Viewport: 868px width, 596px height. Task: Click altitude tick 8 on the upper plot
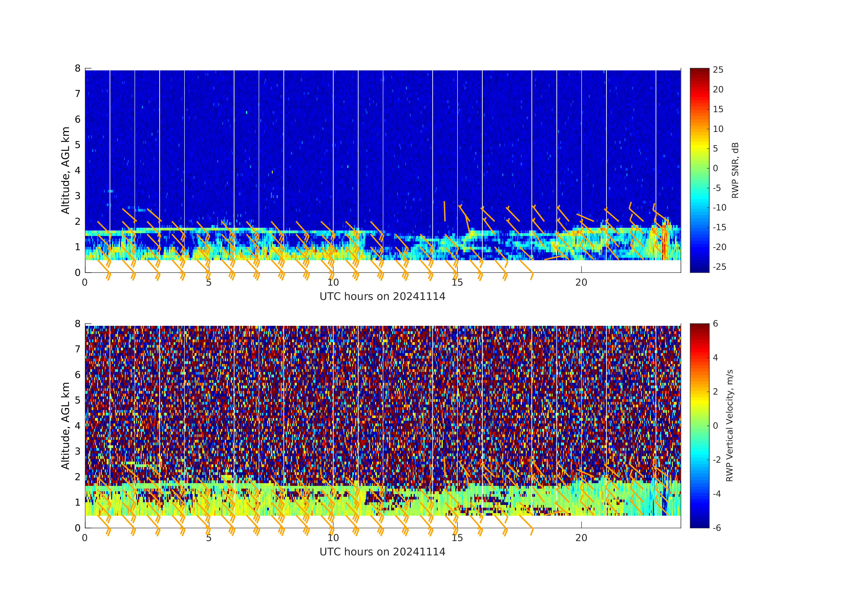tap(78, 68)
